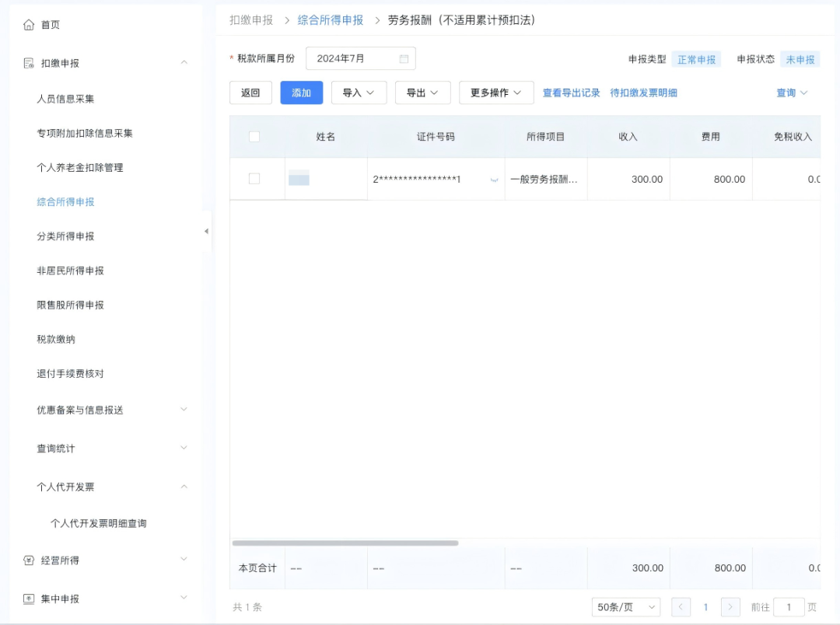This screenshot has width=840, height=625.
Task: Click the 经营所得 sidebar icon
Action: coord(29,560)
